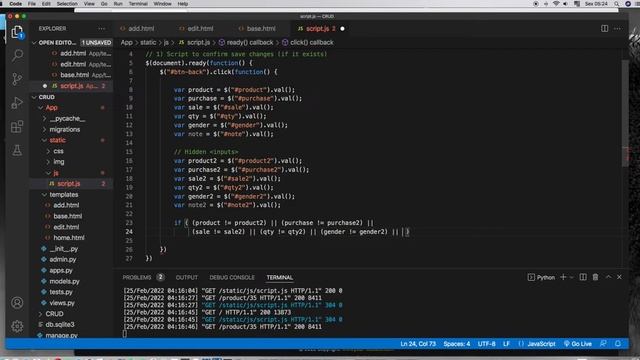
Task: Open the Terminal menu in menu bar
Action: pyautogui.click(x=138, y=4)
